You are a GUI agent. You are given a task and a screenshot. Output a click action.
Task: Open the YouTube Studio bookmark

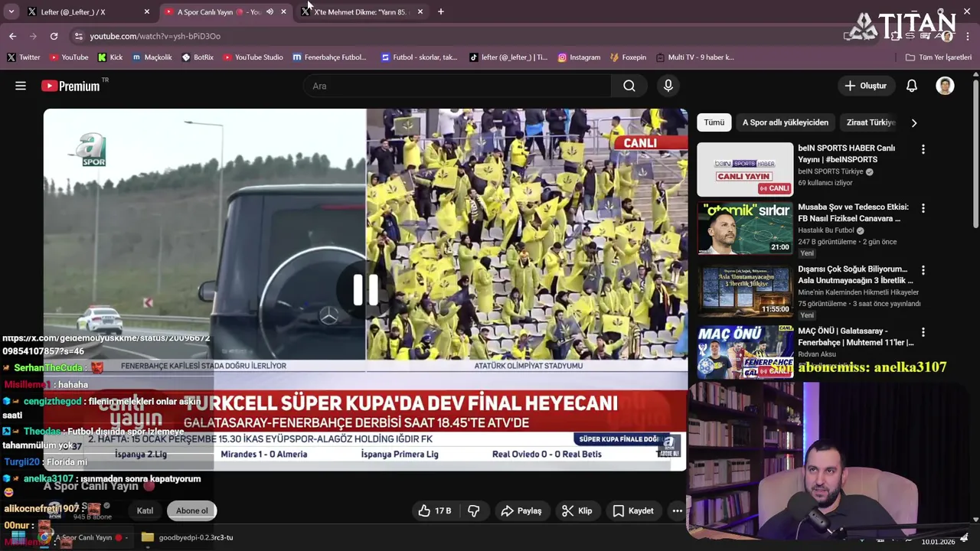pyautogui.click(x=253, y=57)
